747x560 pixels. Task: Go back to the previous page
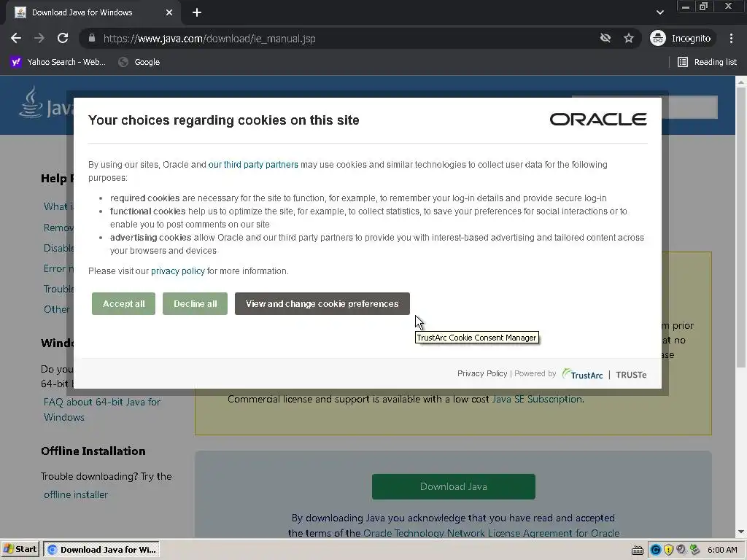(x=16, y=39)
